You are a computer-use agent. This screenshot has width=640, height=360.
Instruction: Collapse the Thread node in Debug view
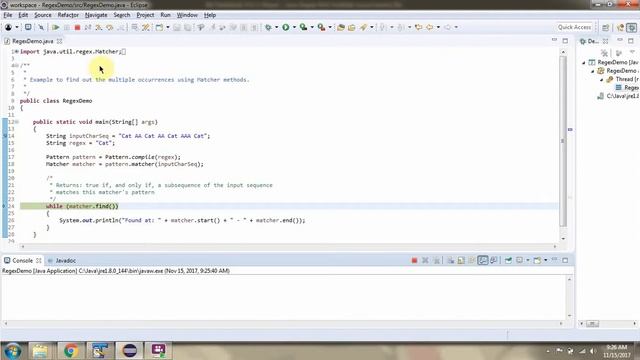(602, 80)
